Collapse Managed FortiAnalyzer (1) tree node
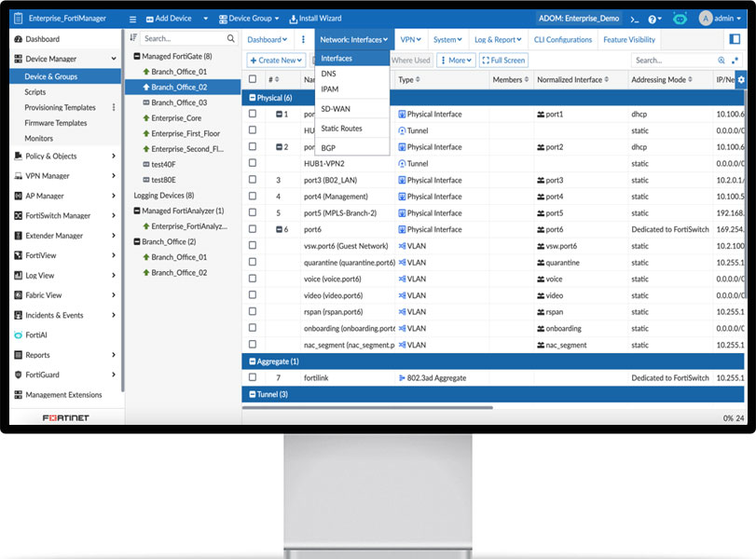Image resolution: width=756 pixels, height=559 pixels. click(137, 211)
